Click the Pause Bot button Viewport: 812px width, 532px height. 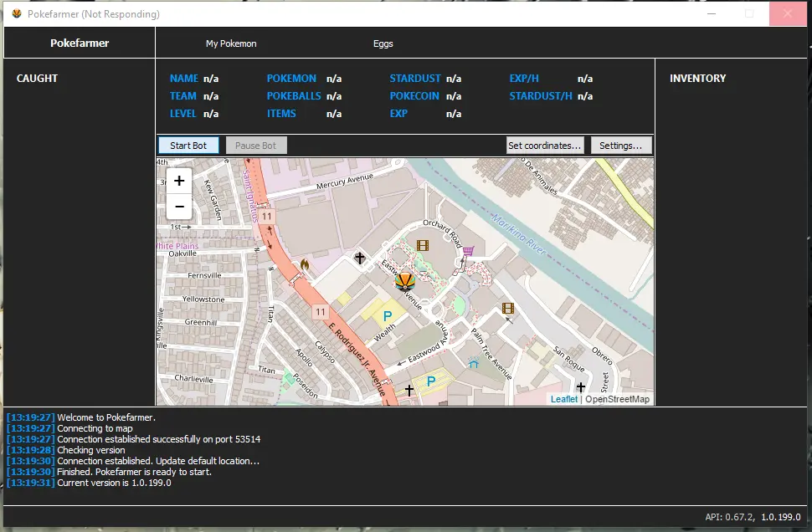tap(256, 146)
